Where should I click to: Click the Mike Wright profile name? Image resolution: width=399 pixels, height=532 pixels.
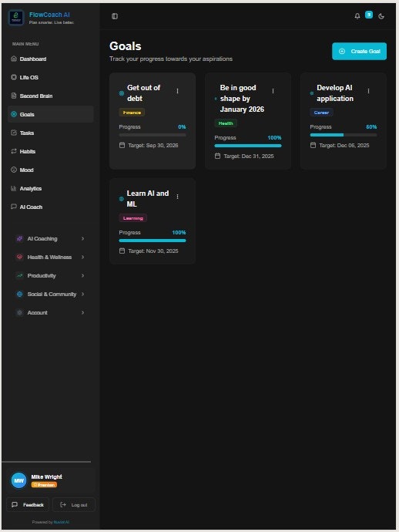tap(47, 476)
